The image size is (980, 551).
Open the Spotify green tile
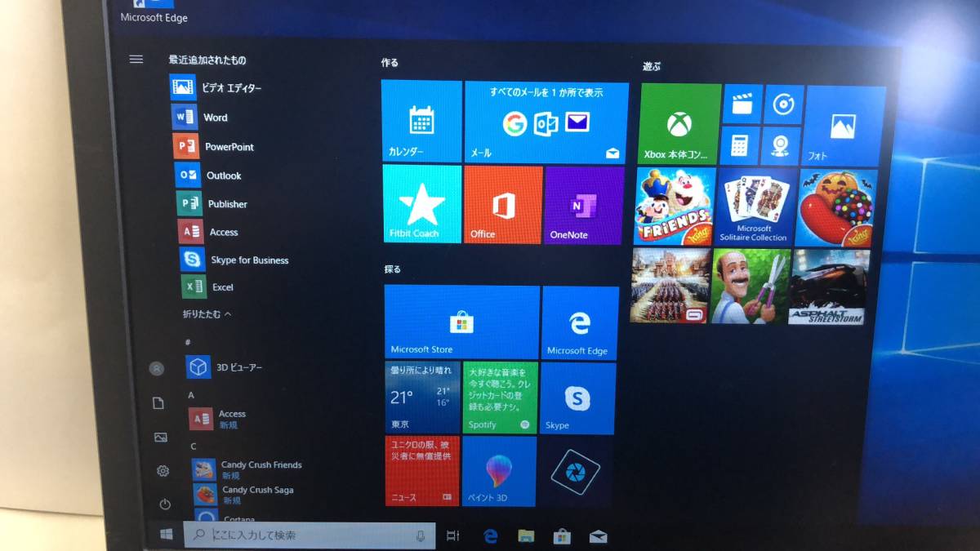point(501,398)
